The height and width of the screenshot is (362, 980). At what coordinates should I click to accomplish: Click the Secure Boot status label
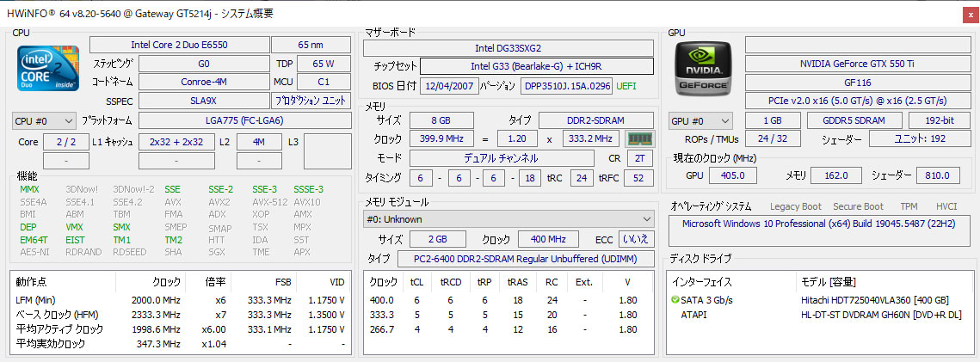(x=858, y=206)
